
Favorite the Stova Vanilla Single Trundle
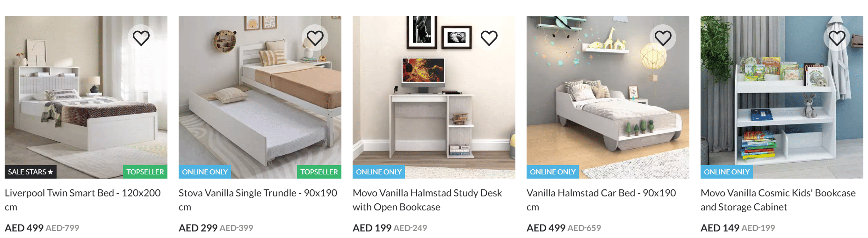coord(315,38)
